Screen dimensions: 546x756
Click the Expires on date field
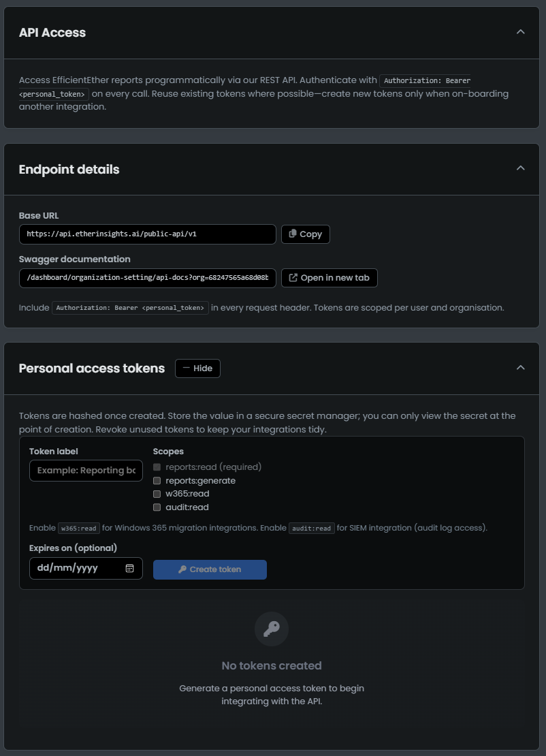point(86,569)
